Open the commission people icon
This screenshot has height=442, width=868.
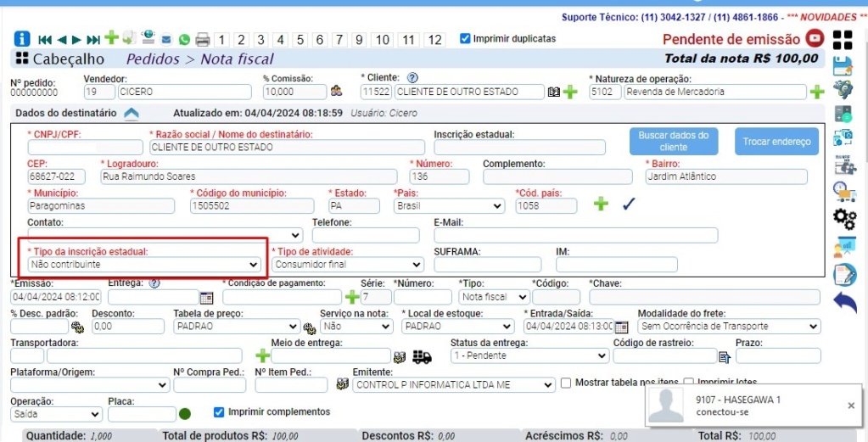click(x=336, y=92)
